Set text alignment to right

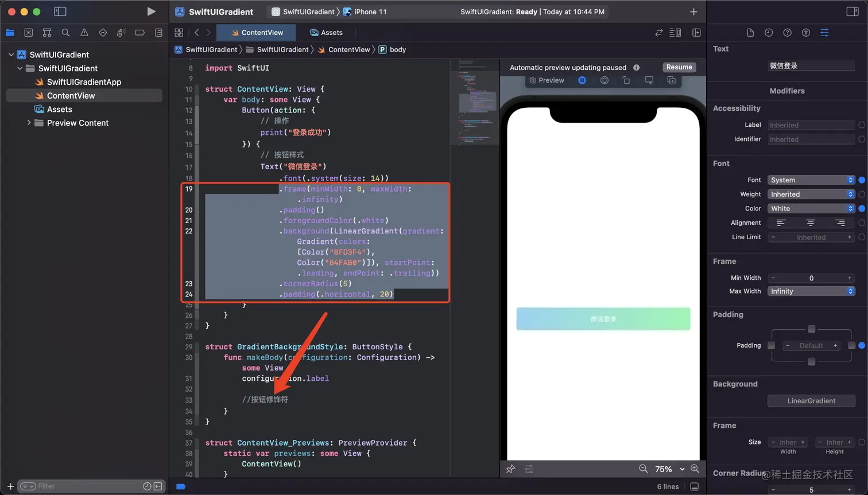(x=840, y=223)
